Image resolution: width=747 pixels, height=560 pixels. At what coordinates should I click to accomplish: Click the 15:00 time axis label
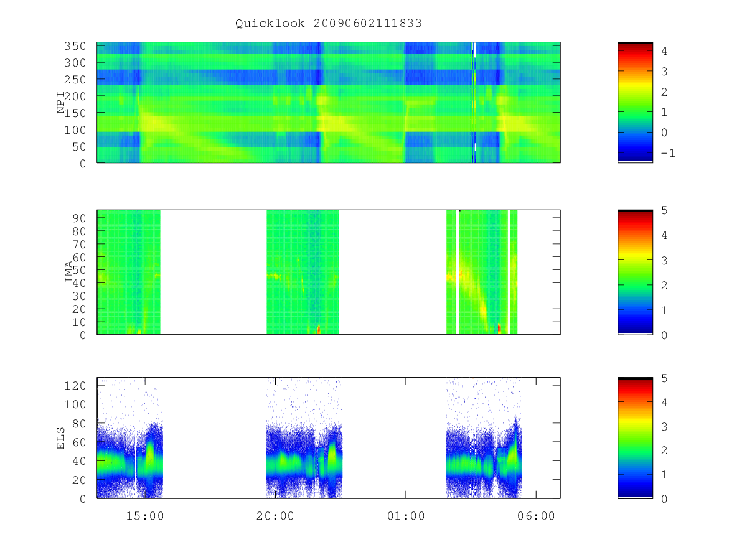tap(145, 516)
